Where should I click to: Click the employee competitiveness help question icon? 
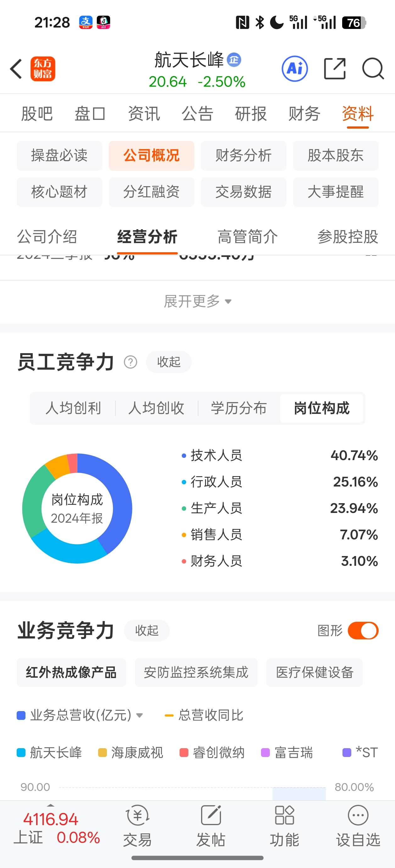(131, 362)
